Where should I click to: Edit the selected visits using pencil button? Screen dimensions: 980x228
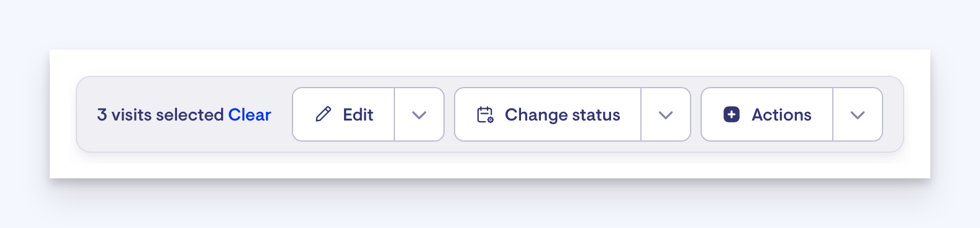click(x=343, y=114)
